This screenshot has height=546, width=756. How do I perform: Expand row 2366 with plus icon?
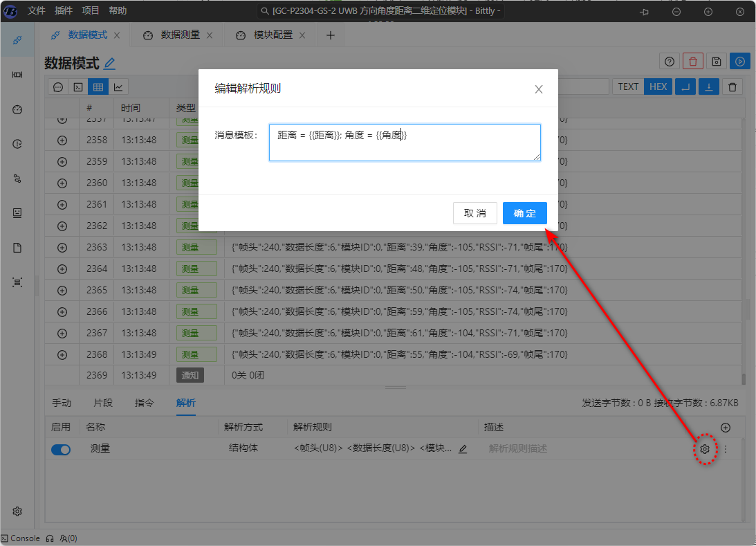click(62, 312)
